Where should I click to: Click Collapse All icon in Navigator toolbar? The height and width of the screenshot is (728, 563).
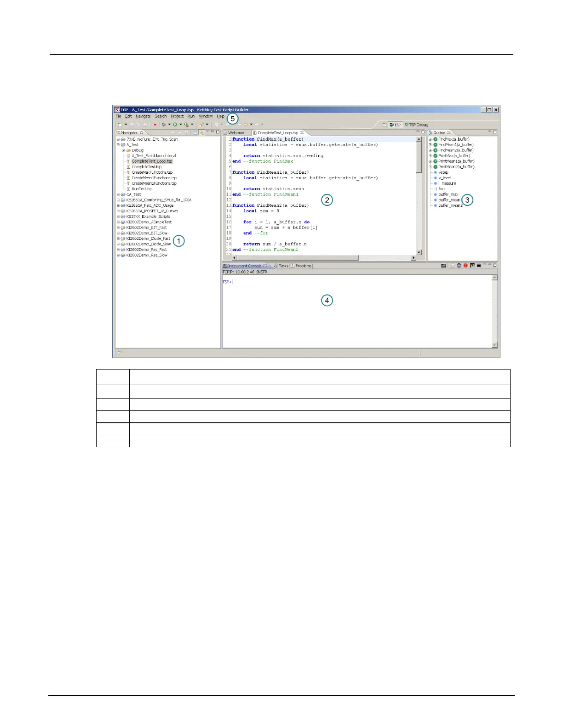click(x=195, y=132)
